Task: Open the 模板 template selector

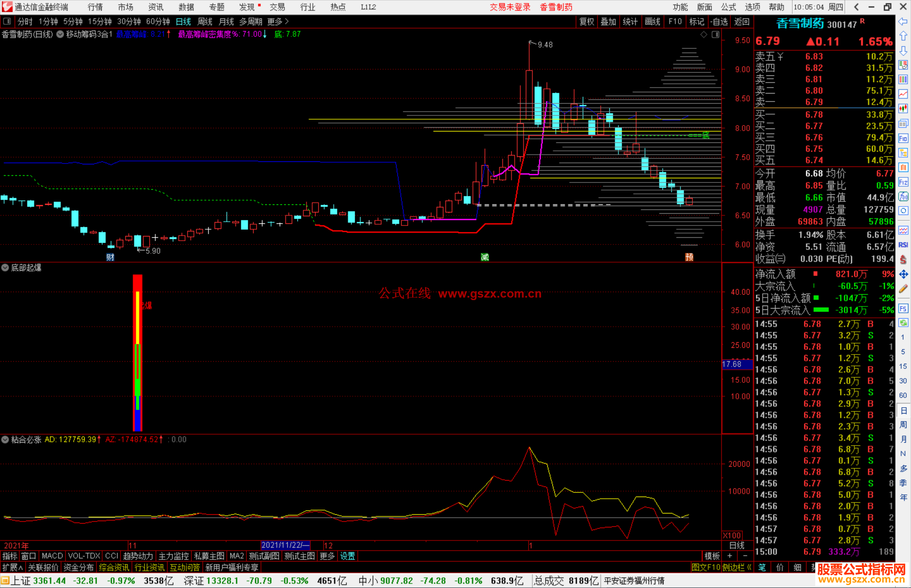Action: pyautogui.click(x=712, y=556)
